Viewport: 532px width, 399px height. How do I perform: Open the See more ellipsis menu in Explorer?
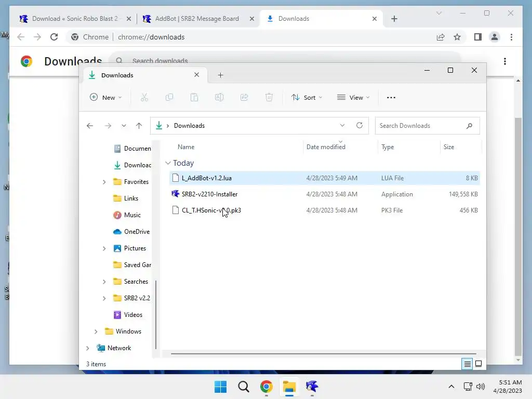391,97
